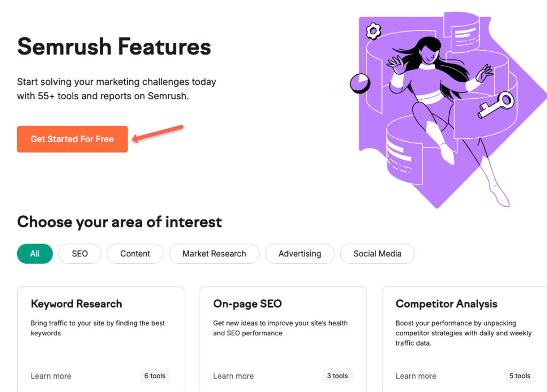Click the Get Started For Free button
The image size is (547, 392).
point(72,139)
